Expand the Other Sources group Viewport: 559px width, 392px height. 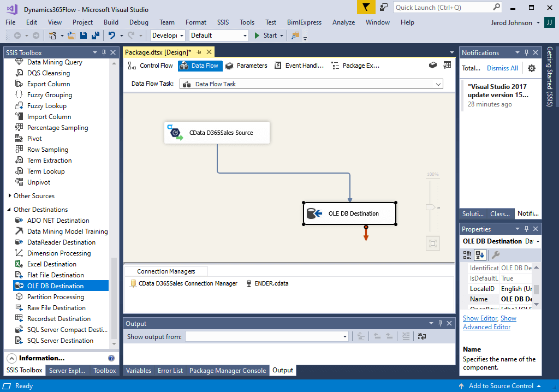coord(9,196)
